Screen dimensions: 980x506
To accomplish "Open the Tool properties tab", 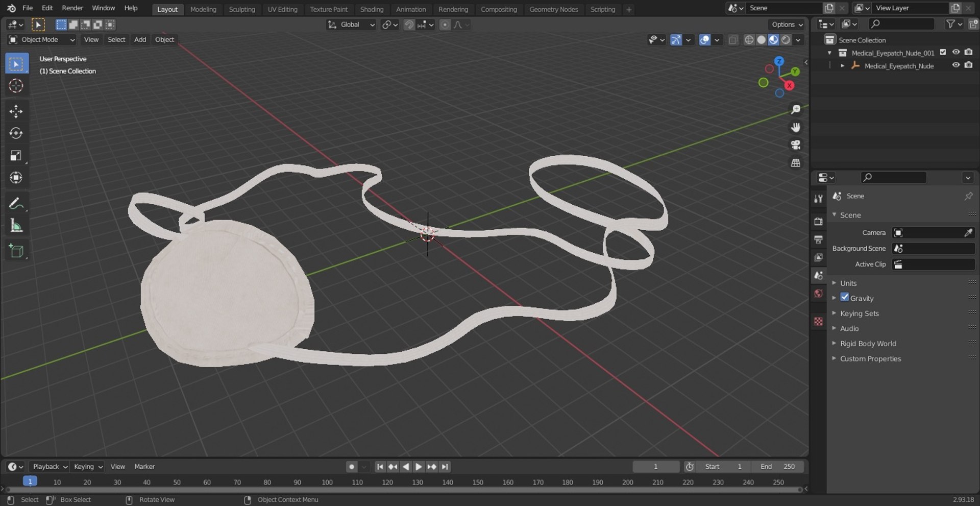I will pyautogui.click(x=819, y=199).
